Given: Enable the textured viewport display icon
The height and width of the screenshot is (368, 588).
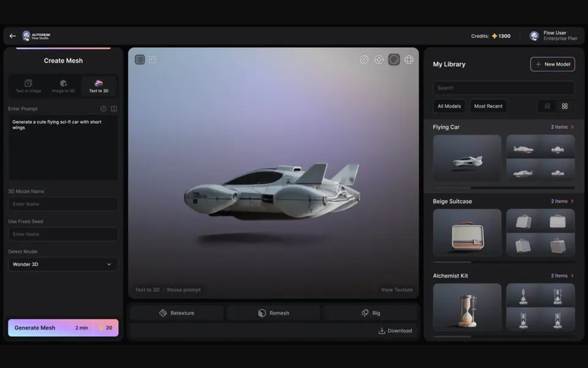Looking at the screenshot, I should [x=140, y=59].
